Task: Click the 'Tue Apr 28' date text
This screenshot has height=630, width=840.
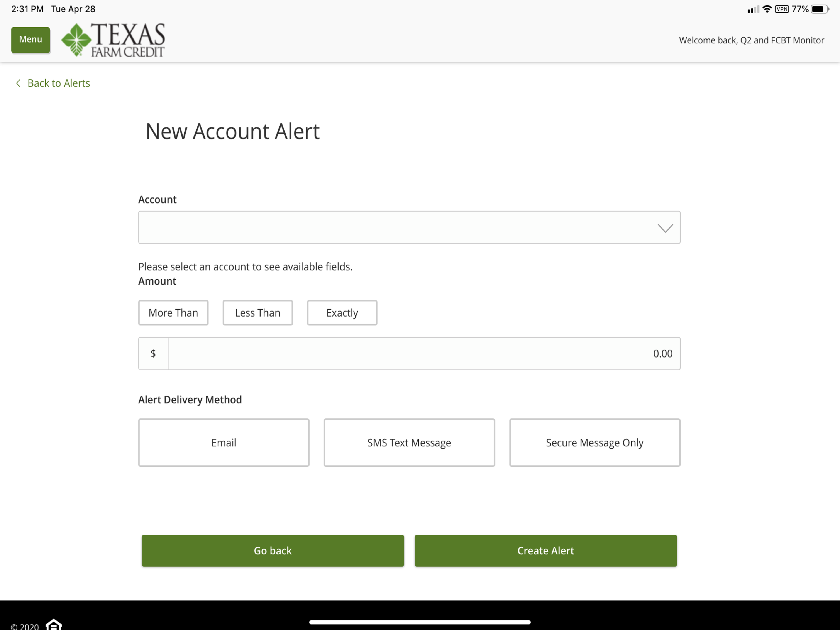Action: pos(73,9)
